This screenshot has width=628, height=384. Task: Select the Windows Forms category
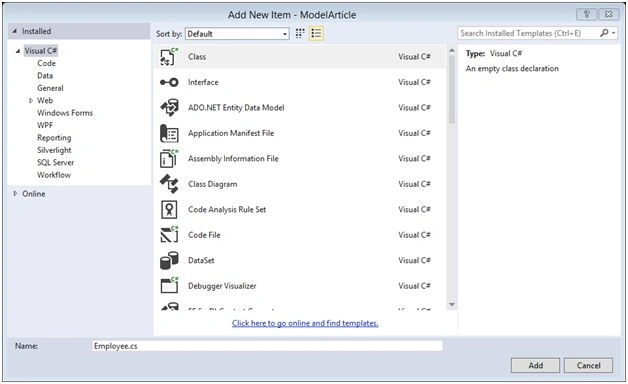[x=65, y=113]
